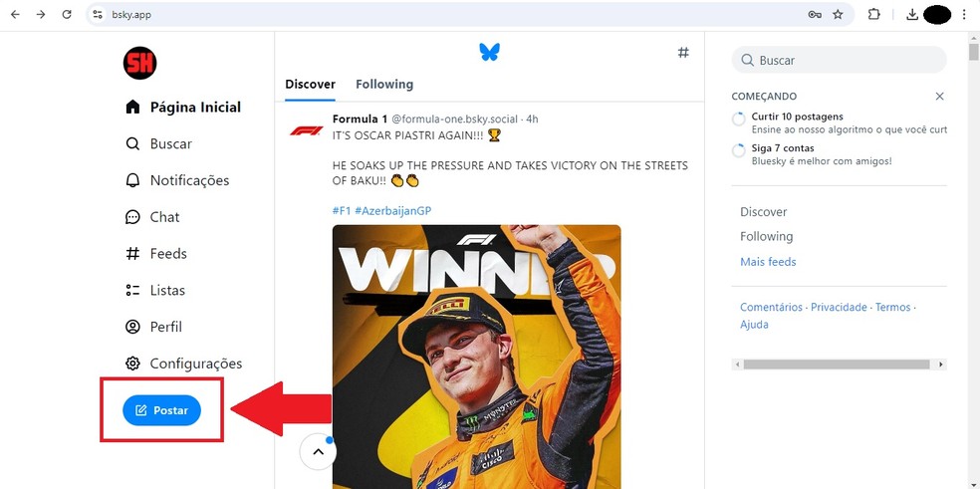The height and width of the screenshot is (489, 980).
Task: Click the browser reload icon
Action: (x=67, y=15)
